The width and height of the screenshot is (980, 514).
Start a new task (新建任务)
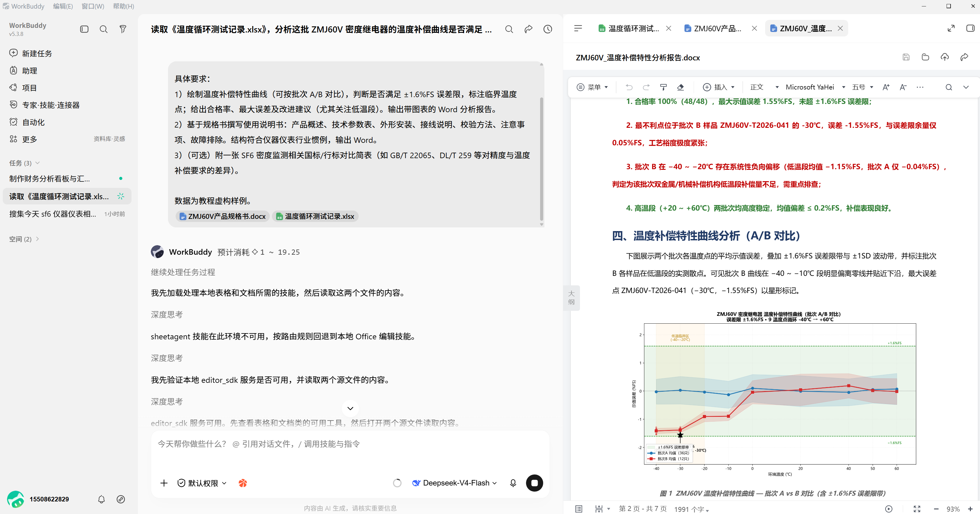pyautogui.click(x=30, y=53)
